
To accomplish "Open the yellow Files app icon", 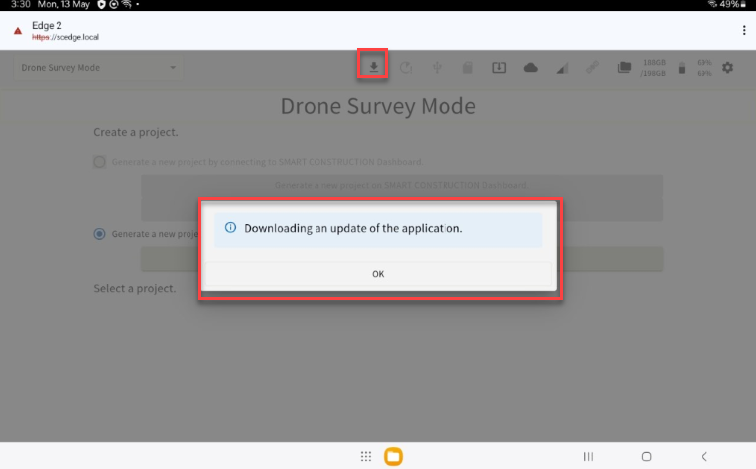I will click(x=393, y=456).
